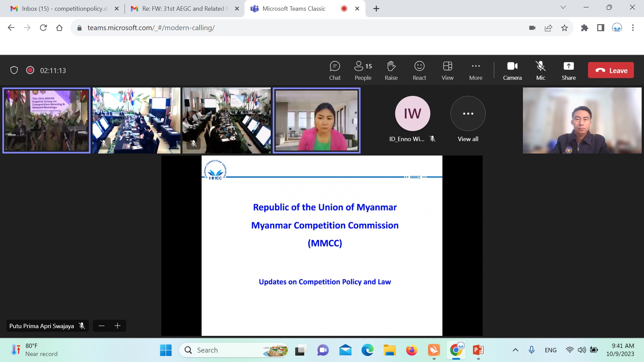
Task: Leave the meeting
Action: [x=611, y=70]
